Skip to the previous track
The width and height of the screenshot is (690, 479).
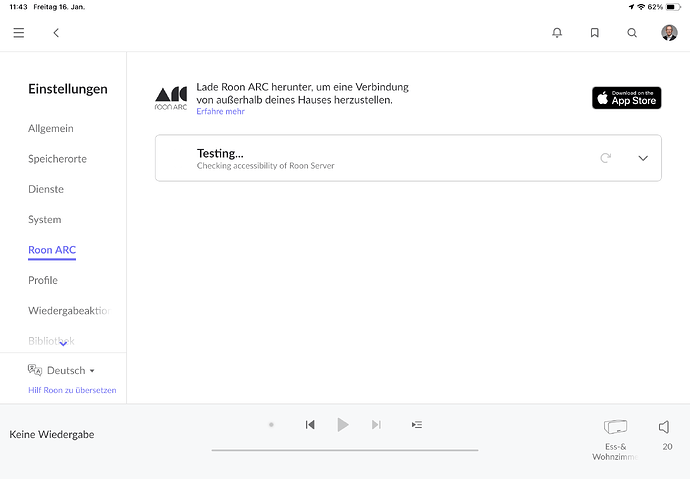[x=310, y=425]
